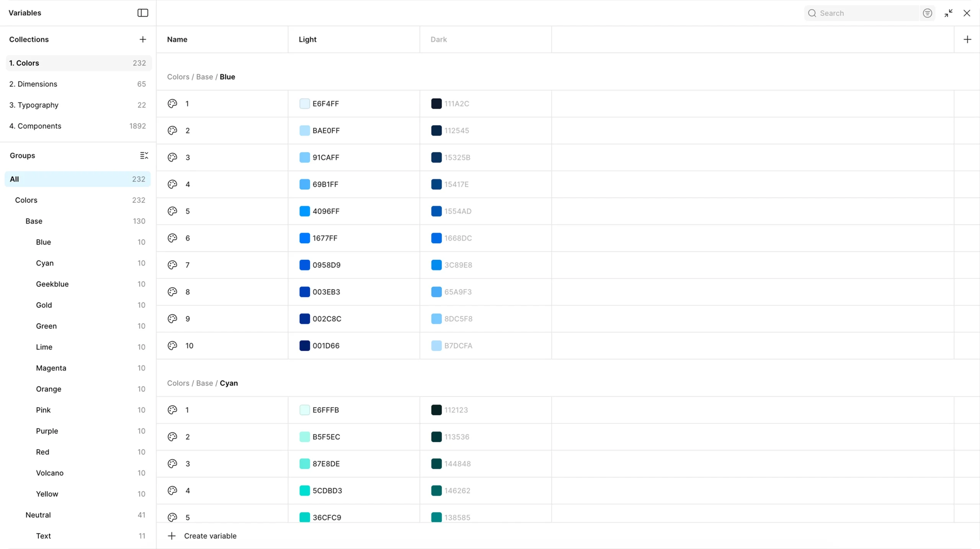Select the Neutral group in sidebar
The width and height of the screenshot is (980, 549).
coord(38,515)
